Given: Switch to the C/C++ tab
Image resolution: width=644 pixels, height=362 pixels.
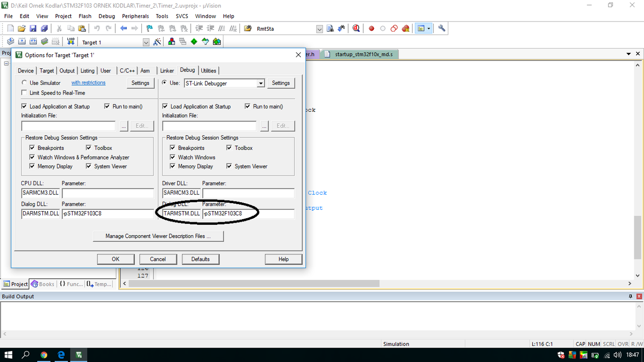Looking at the screenshot, I should point(127,71).
